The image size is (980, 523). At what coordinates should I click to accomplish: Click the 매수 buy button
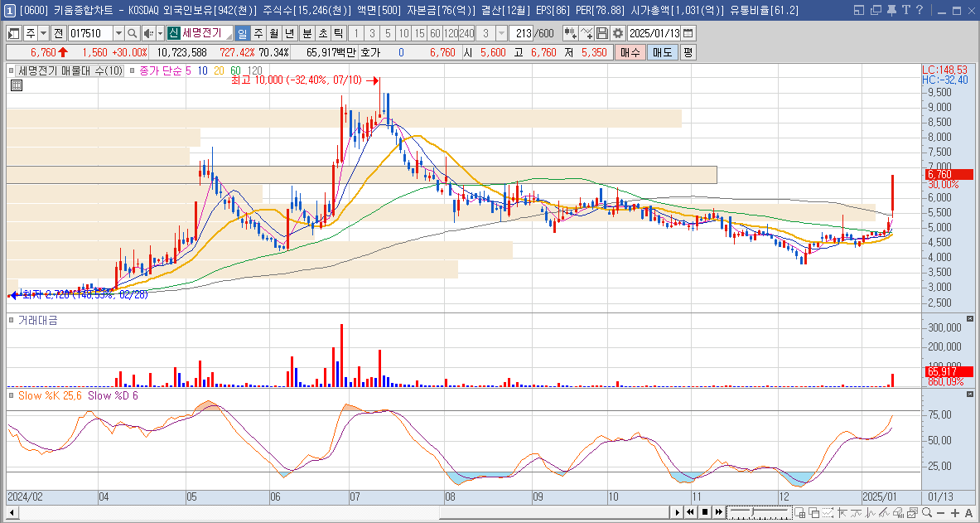(x=630, y=52)
